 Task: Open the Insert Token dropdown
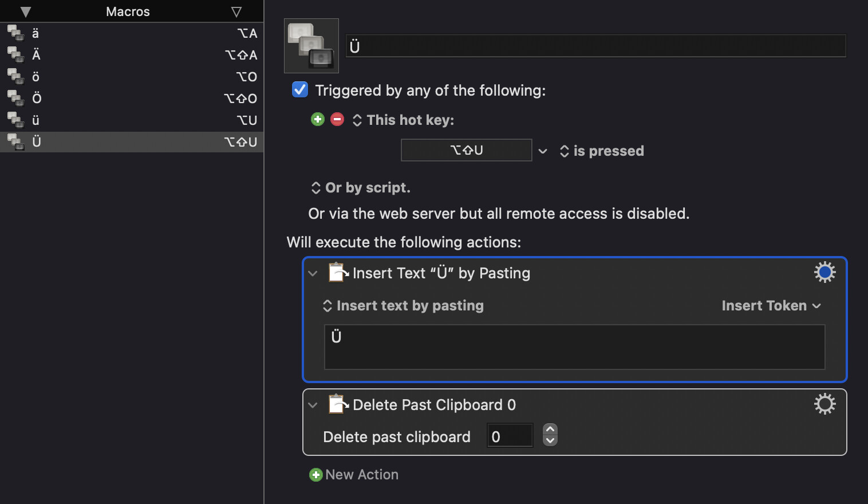771,306
